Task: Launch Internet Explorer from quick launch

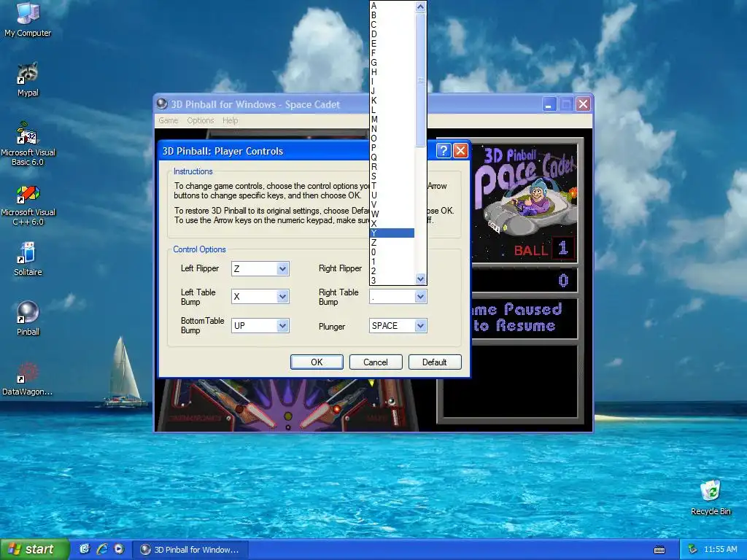Action: pos(102,549)
